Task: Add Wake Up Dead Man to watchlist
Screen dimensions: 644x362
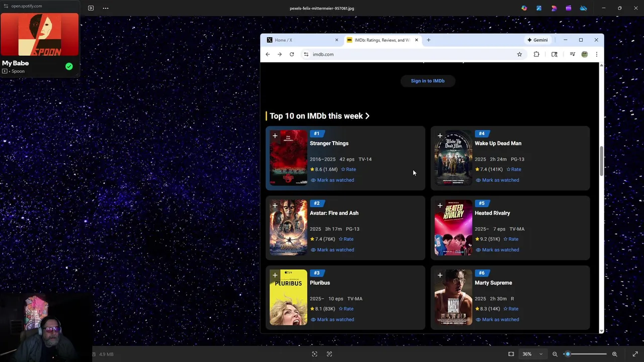Action: (440, 136)
